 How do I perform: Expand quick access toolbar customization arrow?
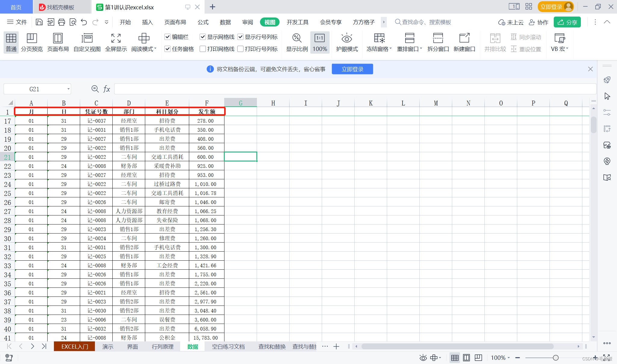pos(106,22)
